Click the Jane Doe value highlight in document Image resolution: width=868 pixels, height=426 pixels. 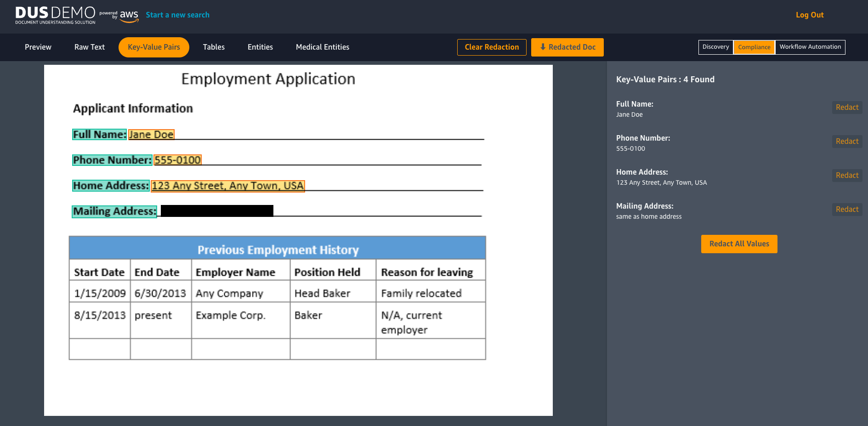pyautogui.click(x=151, y=135)
